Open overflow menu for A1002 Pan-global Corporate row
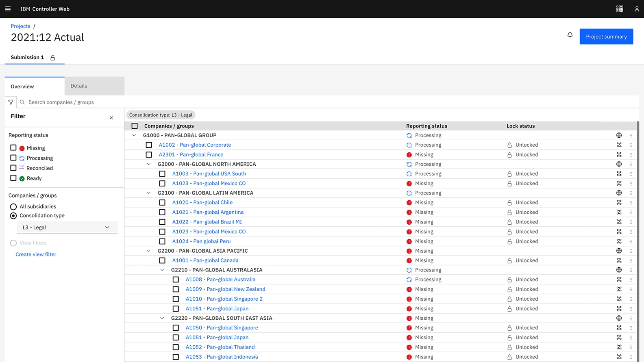The image size is (644, 362). (631, 145)
